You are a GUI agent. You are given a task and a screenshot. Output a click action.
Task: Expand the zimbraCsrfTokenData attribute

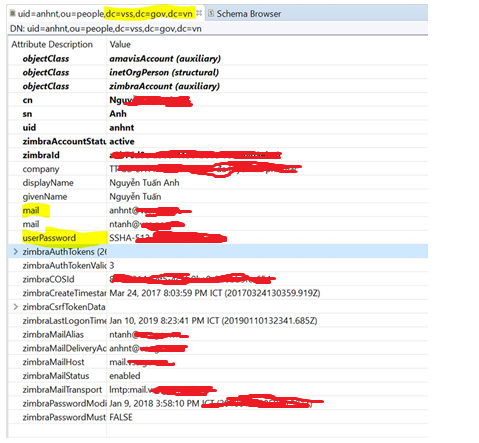[15, 307]
